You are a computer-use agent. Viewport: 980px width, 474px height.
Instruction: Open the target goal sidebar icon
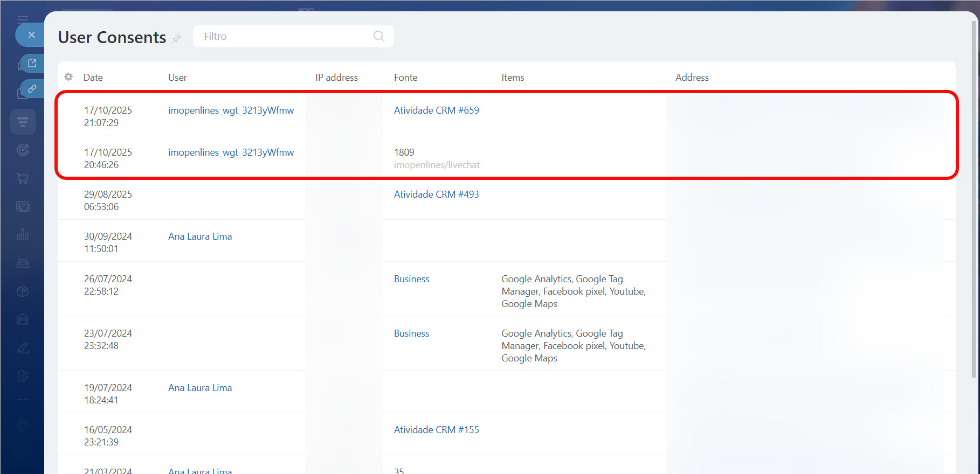23,150
